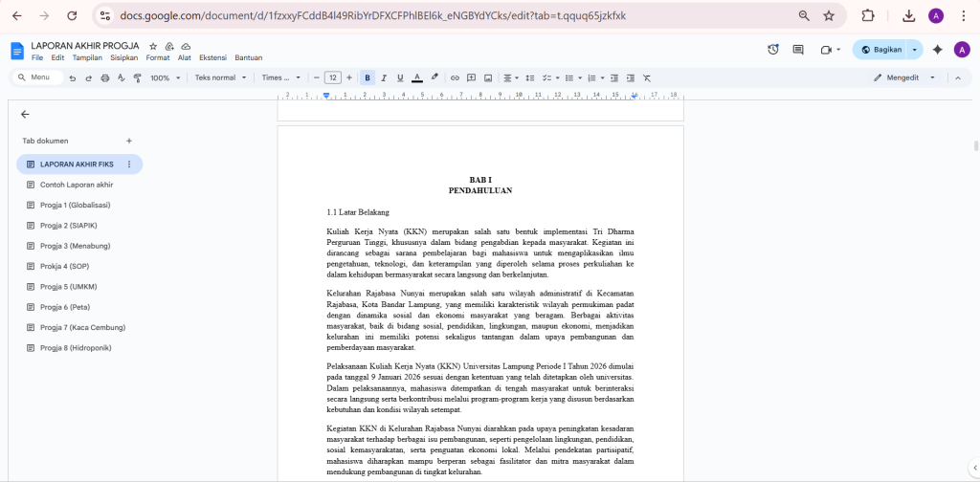
Task: Open the Mengedit mode dropdown
Action: tap(904, 77)
